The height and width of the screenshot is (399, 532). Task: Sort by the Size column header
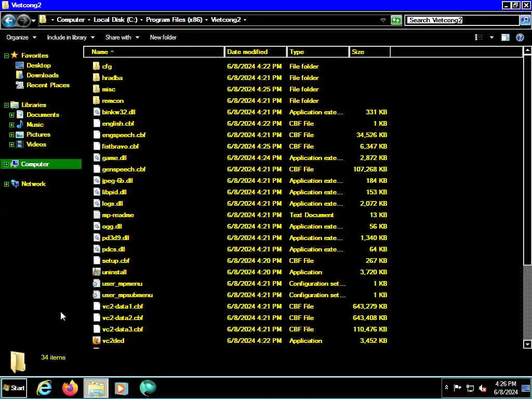(369, 52)
